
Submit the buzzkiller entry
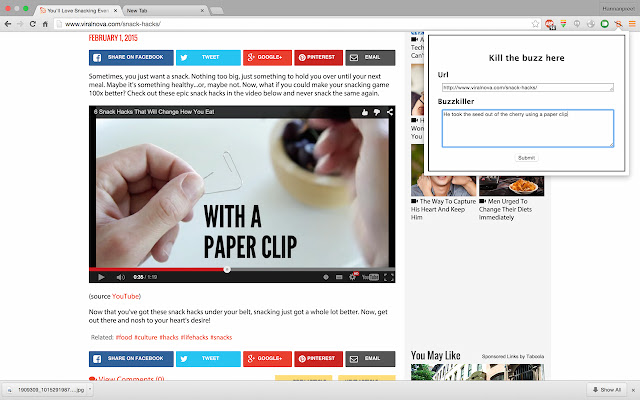click(x=526, y=158)
